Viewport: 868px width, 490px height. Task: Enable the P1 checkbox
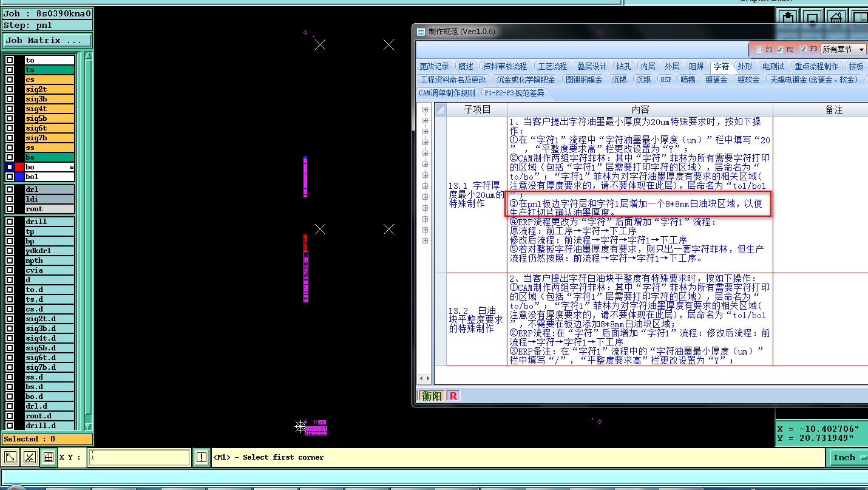pyautogui.click(x=759, y=49)
